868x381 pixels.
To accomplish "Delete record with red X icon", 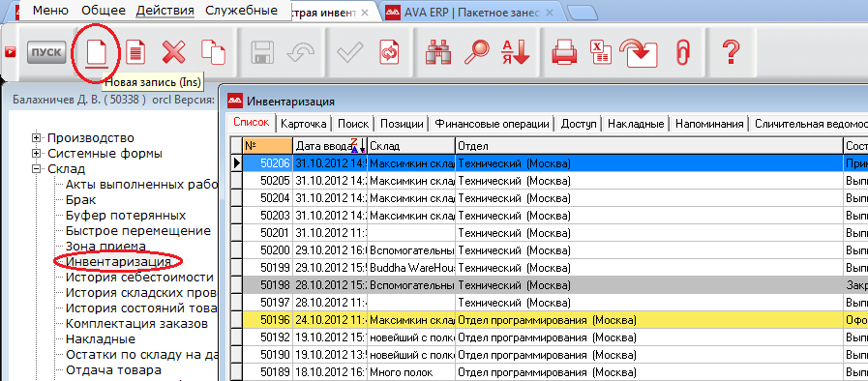I will pyautogui.click(x=173, y=52).
